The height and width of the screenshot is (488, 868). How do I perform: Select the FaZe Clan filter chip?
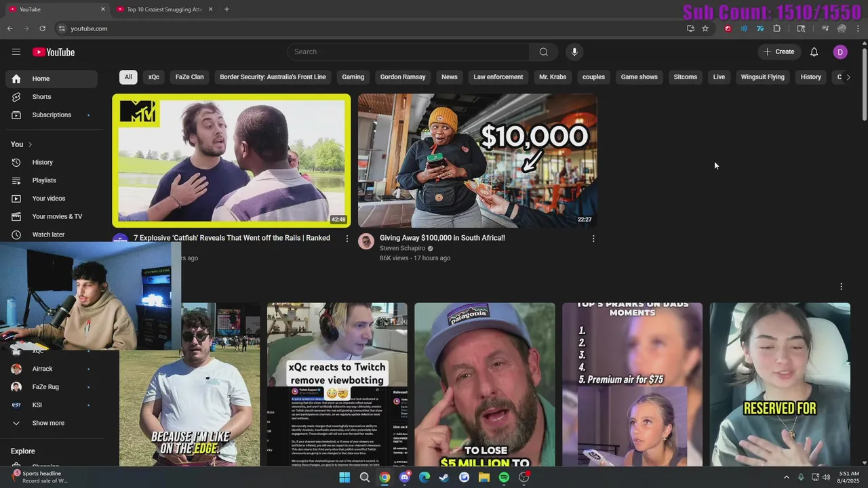coord(189,77)
